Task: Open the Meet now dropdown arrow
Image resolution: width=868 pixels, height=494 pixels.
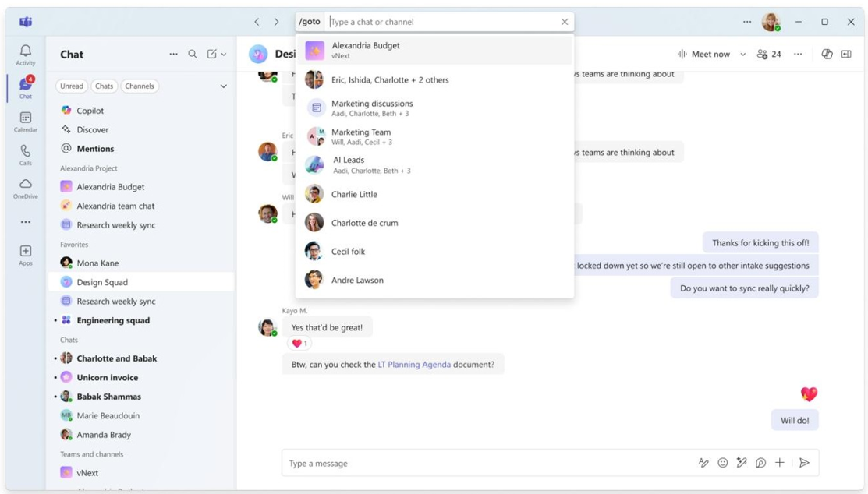Action: pyautogui.click(x=742, y=55)
